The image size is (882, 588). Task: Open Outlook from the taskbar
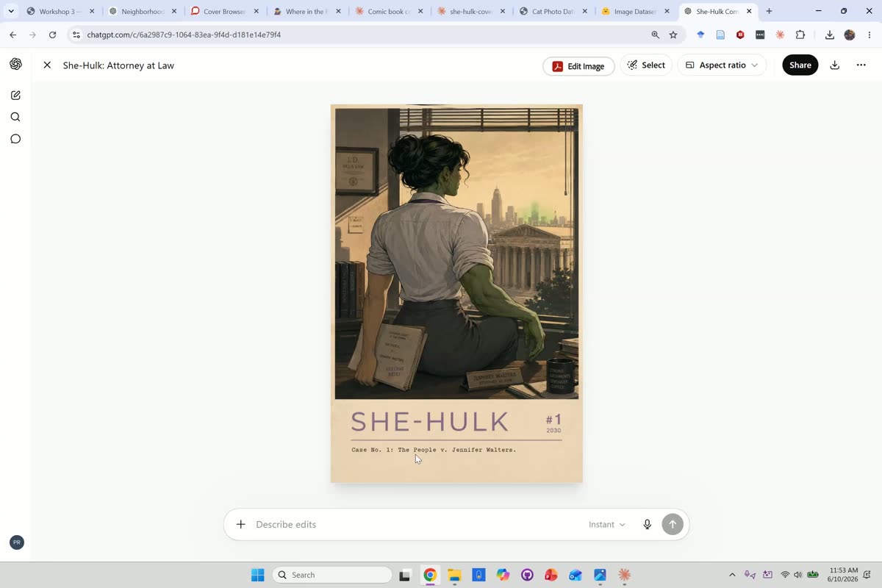[x=576, y=575]
